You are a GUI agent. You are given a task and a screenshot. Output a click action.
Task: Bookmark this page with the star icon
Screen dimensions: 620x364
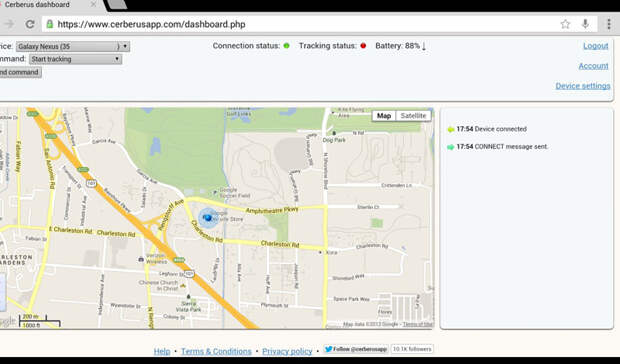click(565, 24)
